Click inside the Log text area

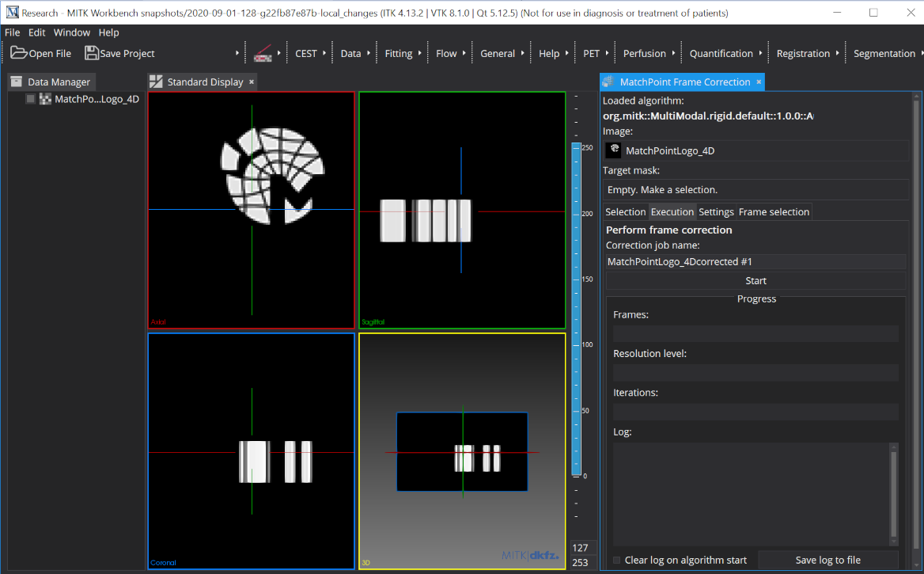pos(752,494)
